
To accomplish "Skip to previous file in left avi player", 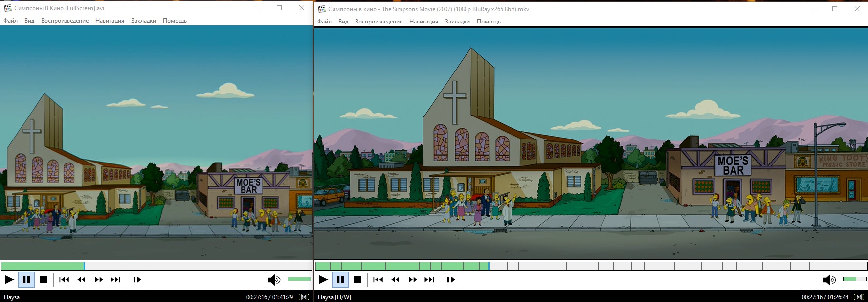I will [64, 279].
